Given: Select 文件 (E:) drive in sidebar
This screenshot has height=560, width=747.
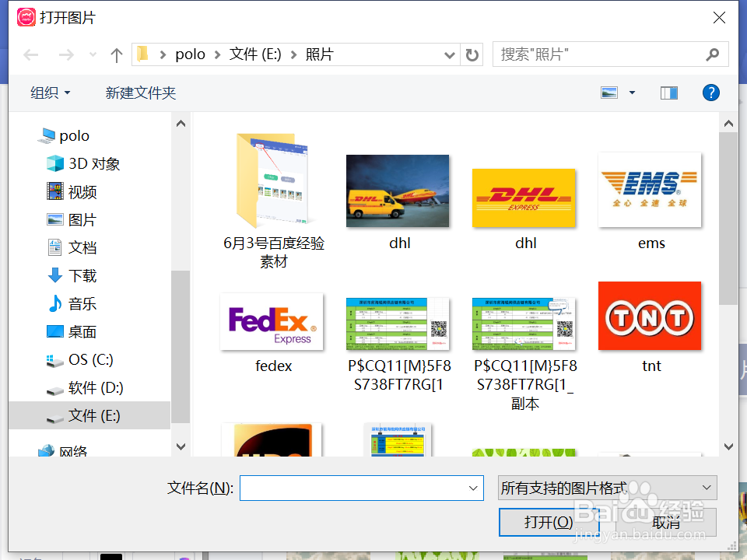Looking at the screenshot, I should tap(89, 415).
